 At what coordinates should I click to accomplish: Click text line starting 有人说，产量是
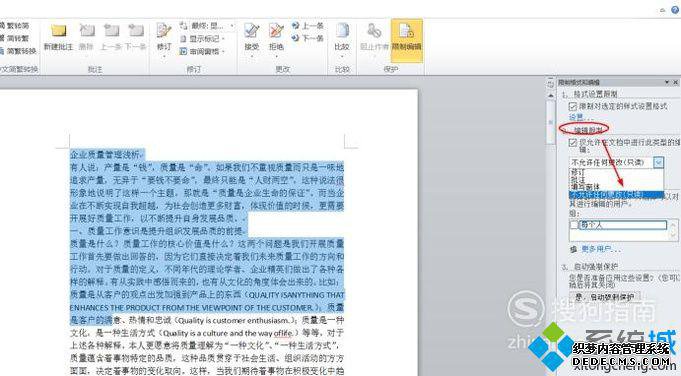click(207, 167)
